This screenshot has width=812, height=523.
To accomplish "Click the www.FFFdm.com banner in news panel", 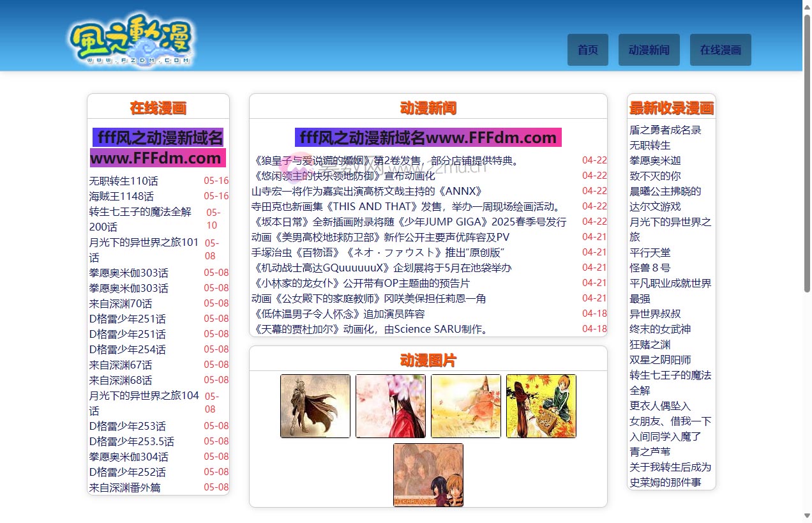I will (x=428, y=137).
